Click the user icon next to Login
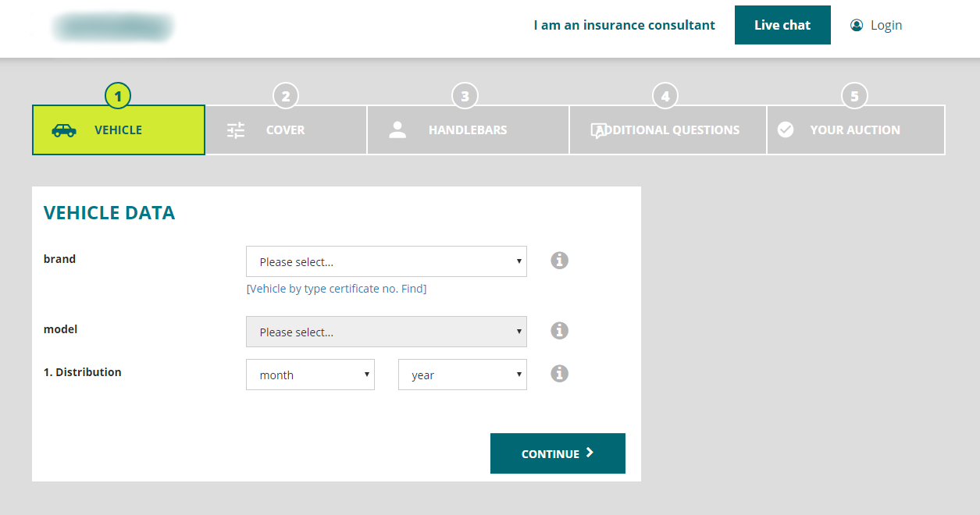980x515 pixels. 857,25
